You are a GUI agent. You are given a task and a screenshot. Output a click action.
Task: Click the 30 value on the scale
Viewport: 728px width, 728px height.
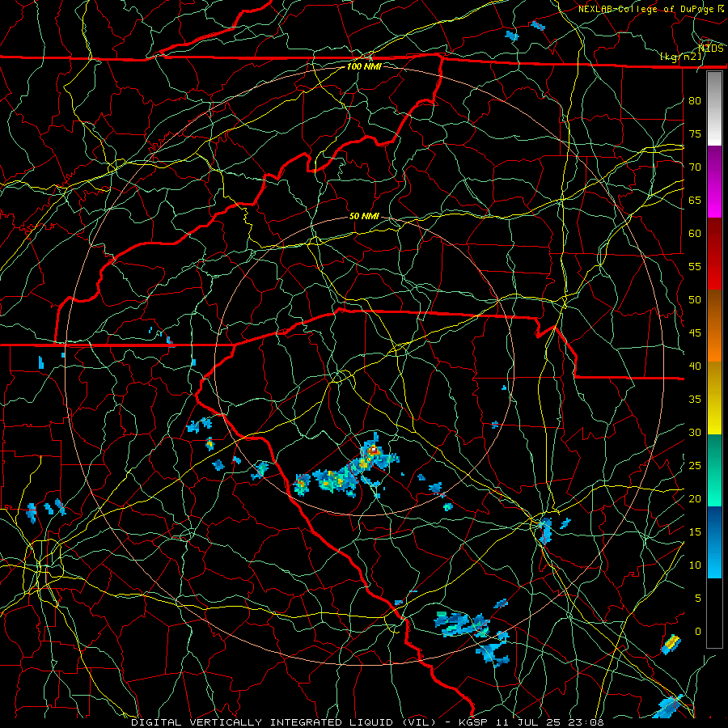tap(695, 432)
